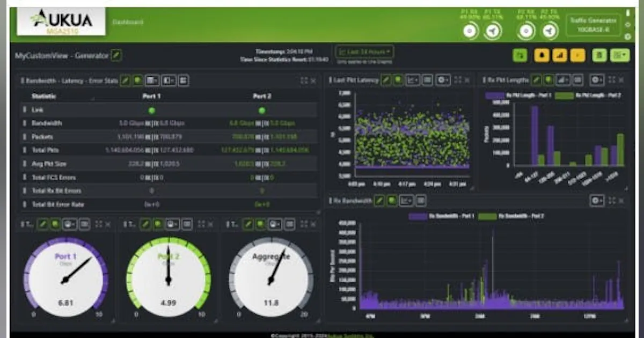Edit the Port 2 gauge panel
The image size is (644, 338).
(x=145, y=224)
